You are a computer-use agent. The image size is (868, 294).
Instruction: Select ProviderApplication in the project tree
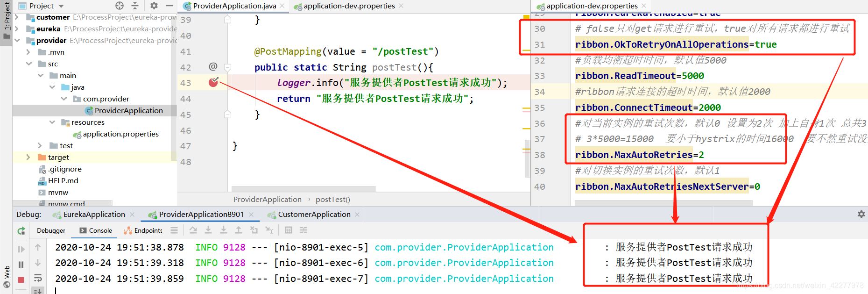pyautogui.click(x=128, y=111)
